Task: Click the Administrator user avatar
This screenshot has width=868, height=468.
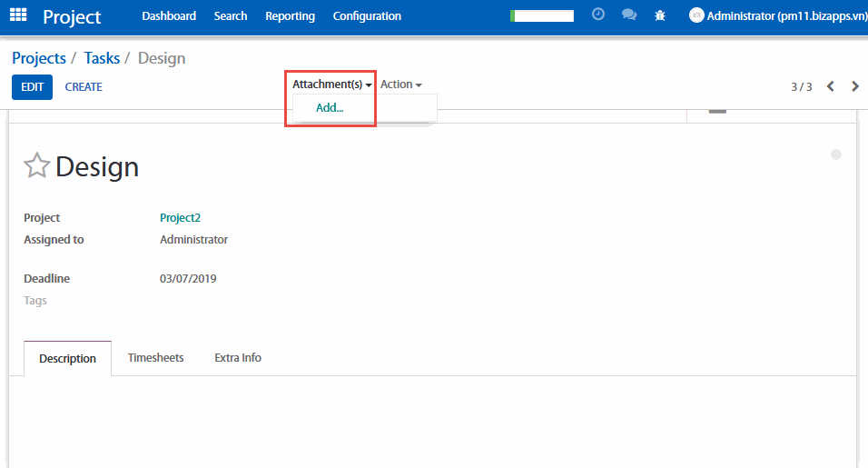Action: (x=696, y=15)
